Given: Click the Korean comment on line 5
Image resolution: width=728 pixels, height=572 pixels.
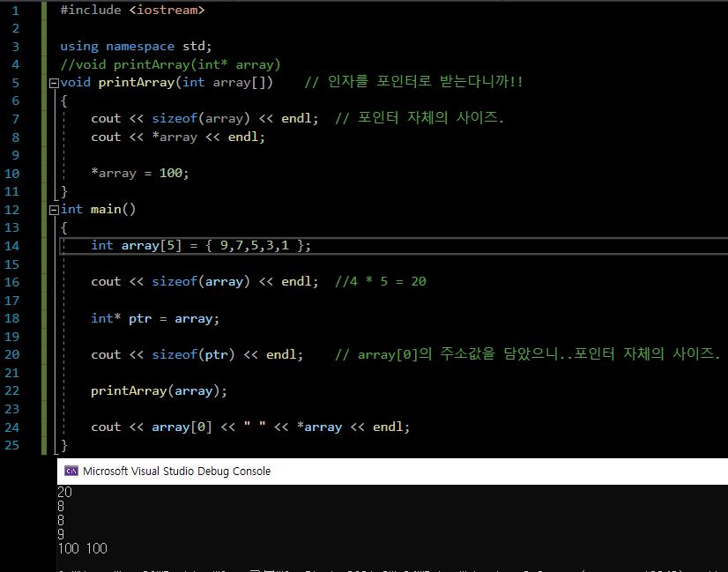Looking at the screenshot, I should tap(413, 82).
